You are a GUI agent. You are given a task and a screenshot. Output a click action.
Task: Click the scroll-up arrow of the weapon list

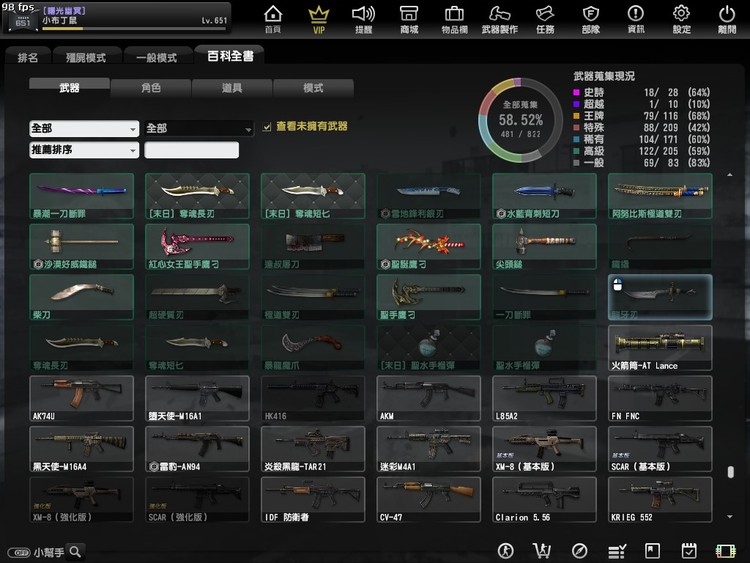point(729,175)
